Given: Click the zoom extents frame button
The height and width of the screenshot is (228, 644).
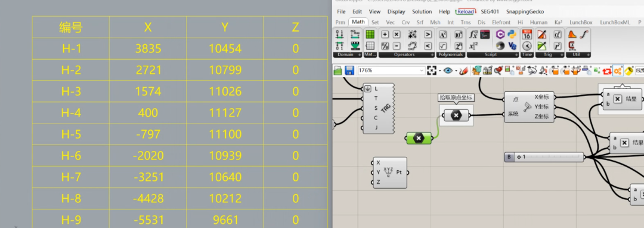Looking at the screenshot, I should (431, 70).
